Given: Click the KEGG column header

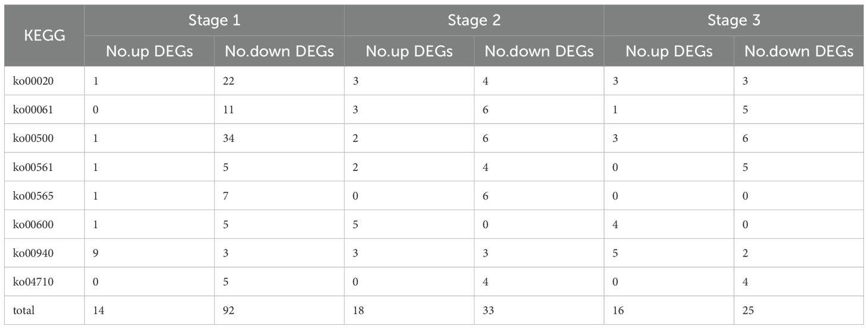Looking at the screenshot, I should coord(45,36).
